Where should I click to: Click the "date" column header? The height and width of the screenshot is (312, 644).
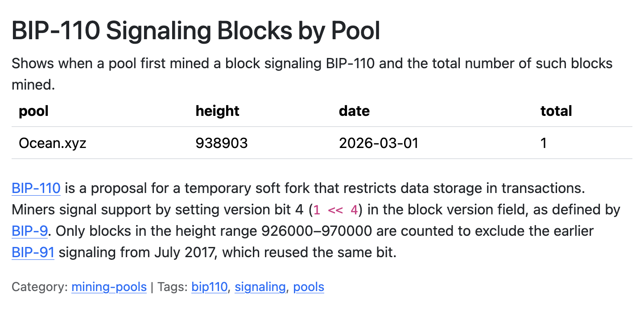tap(354, 111)
